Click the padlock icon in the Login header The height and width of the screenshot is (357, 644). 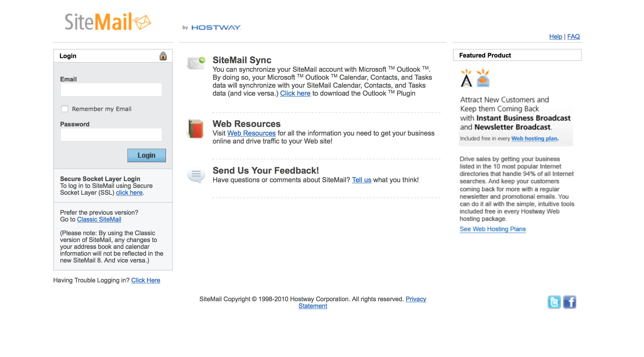click(x=163, y=56)
